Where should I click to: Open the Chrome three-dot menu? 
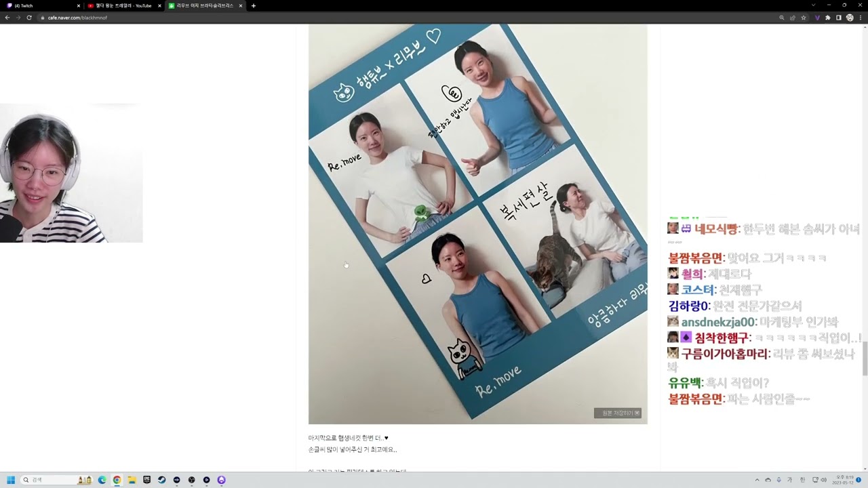point(861,18)
